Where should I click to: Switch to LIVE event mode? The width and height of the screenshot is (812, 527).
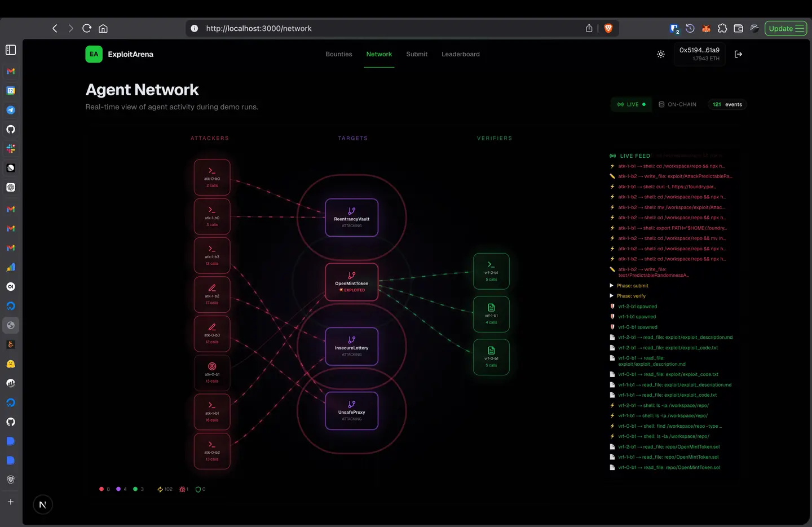632,104
